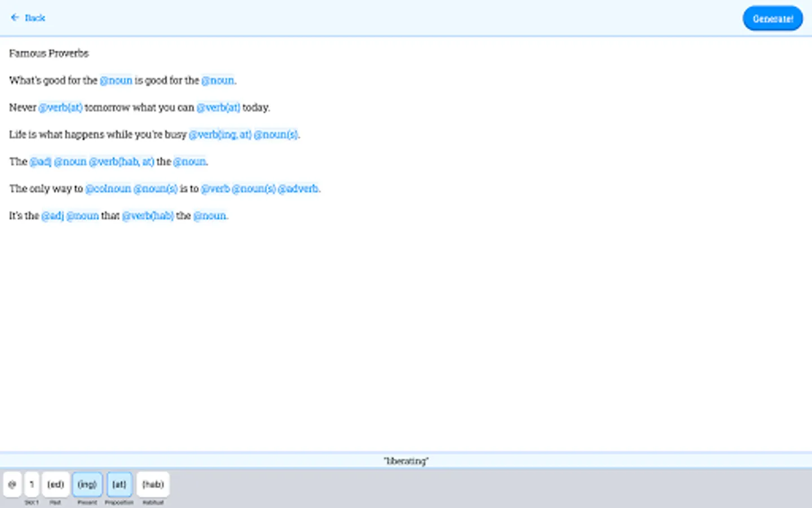Select plain @verb in "The only way" line
The width and height of the screenshot is (812, 508).
215,189
